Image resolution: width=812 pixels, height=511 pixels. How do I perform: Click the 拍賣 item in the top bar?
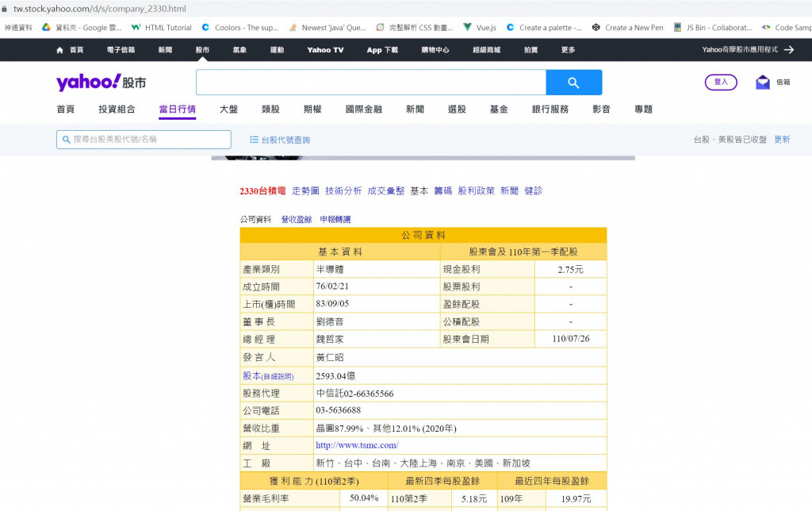pos(530,50)
